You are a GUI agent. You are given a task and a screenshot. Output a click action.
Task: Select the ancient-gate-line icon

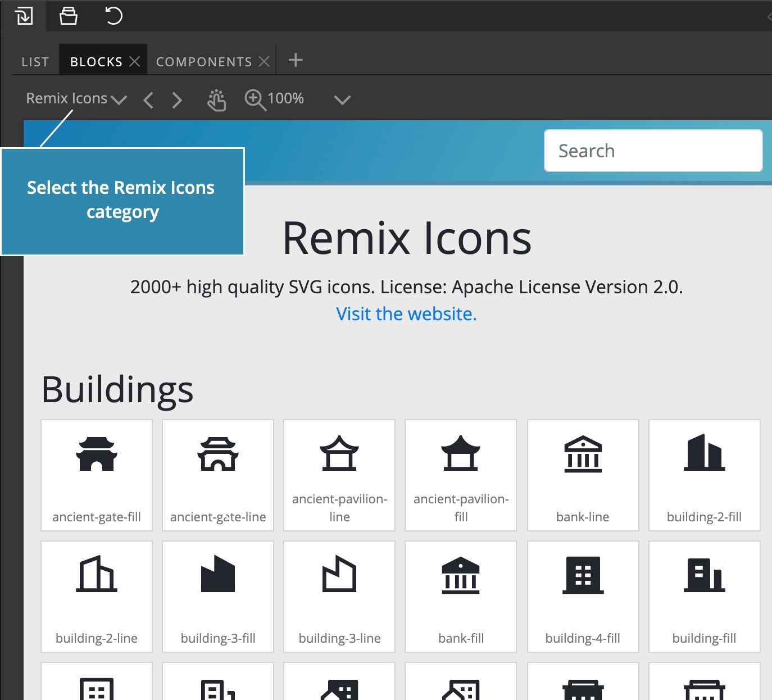tap(218, 475)
